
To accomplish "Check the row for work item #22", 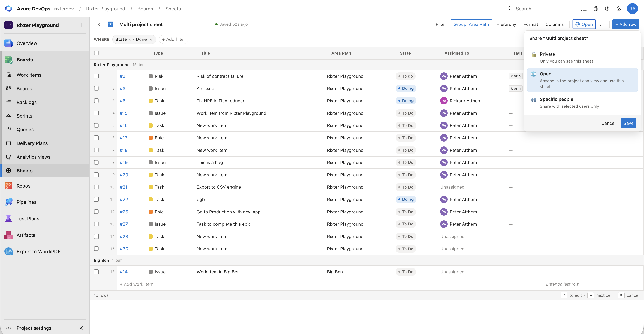I will pyautogui.click(x=96, y=200).
